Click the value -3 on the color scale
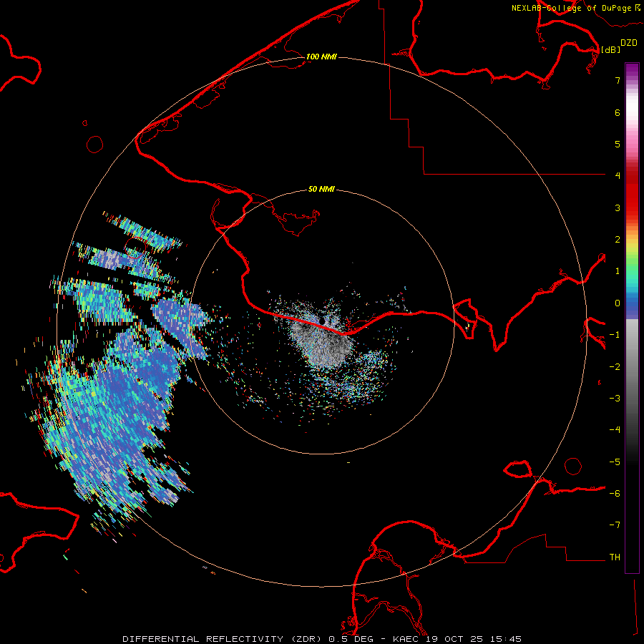 615,398
